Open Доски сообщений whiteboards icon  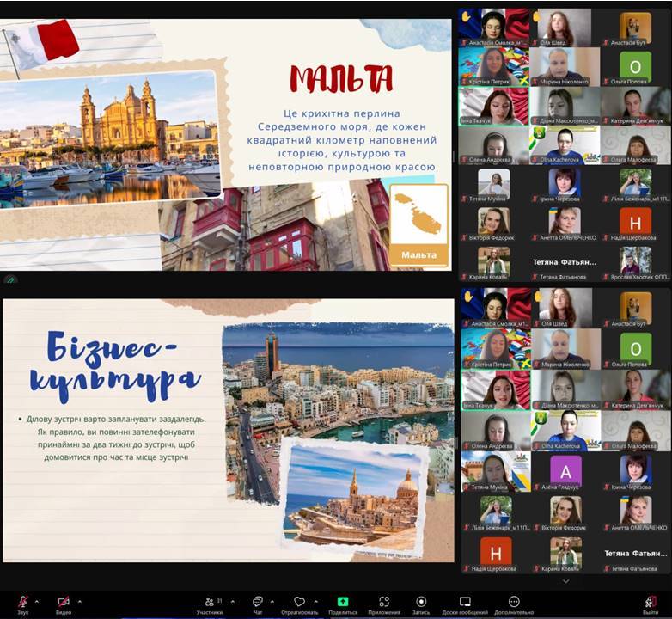click(x=465, y=602)
